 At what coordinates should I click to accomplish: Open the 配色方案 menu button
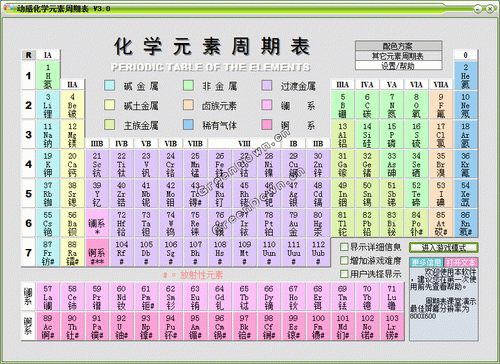pos(399,46)
